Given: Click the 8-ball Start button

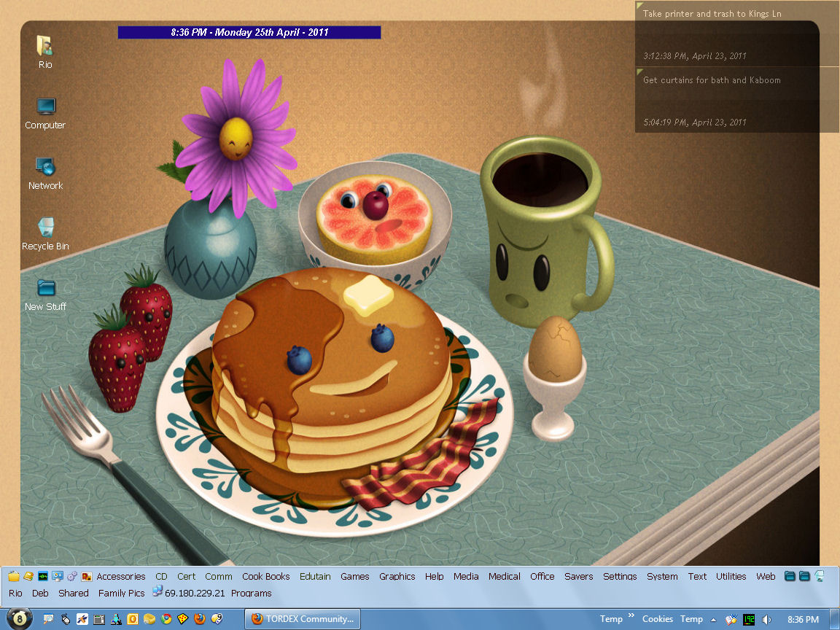Looking at the screenshot, I should pos(19,619).
